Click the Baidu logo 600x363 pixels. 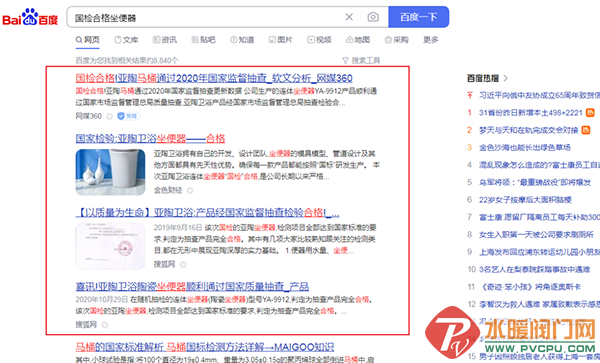click(30, 17)
